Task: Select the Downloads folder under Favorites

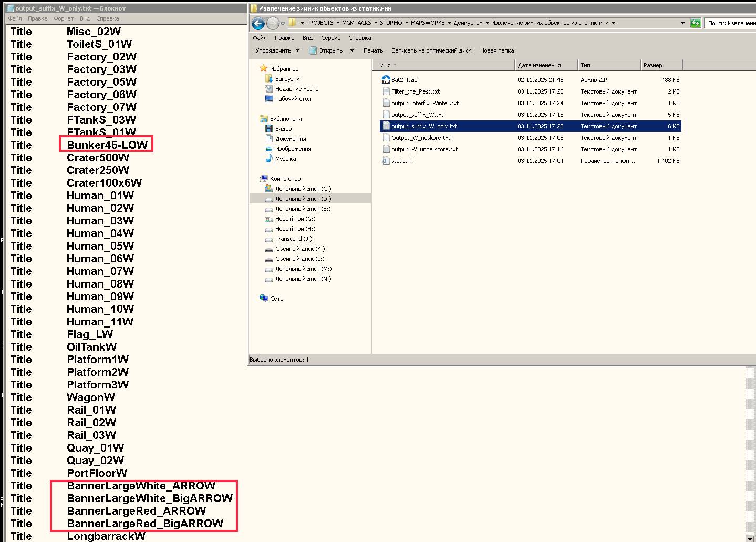Action: pyautogui.click(x=287, y=79)
